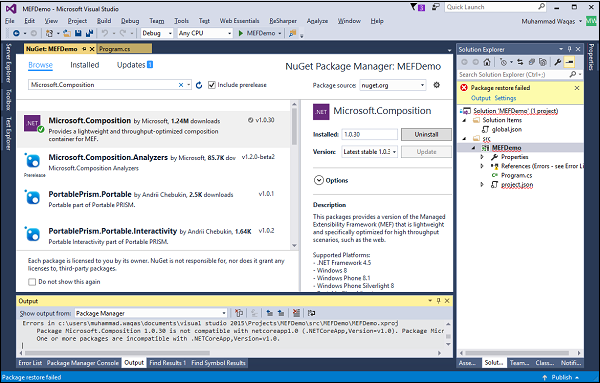
Task: Click the Collapse All icon in Solution Explorer
Action: point(532,62)
